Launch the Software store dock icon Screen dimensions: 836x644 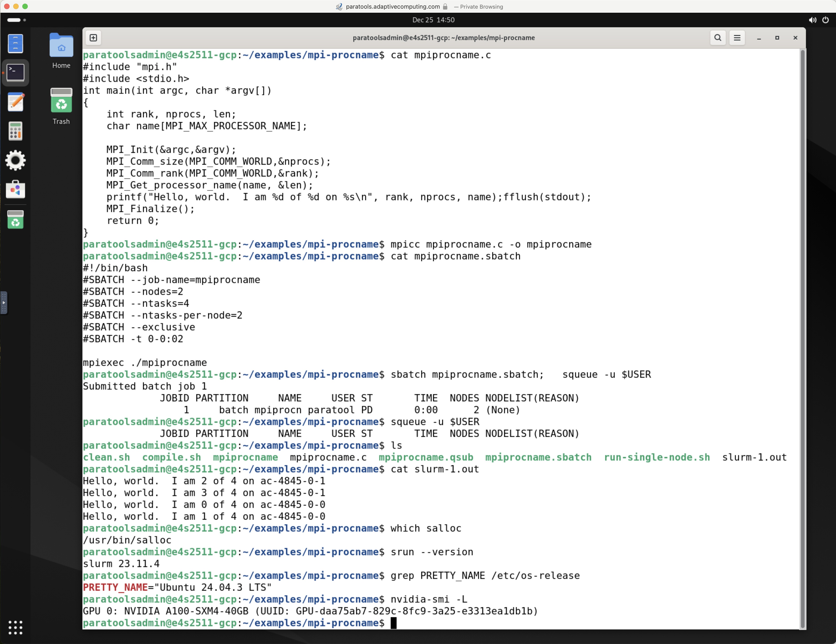15,189
